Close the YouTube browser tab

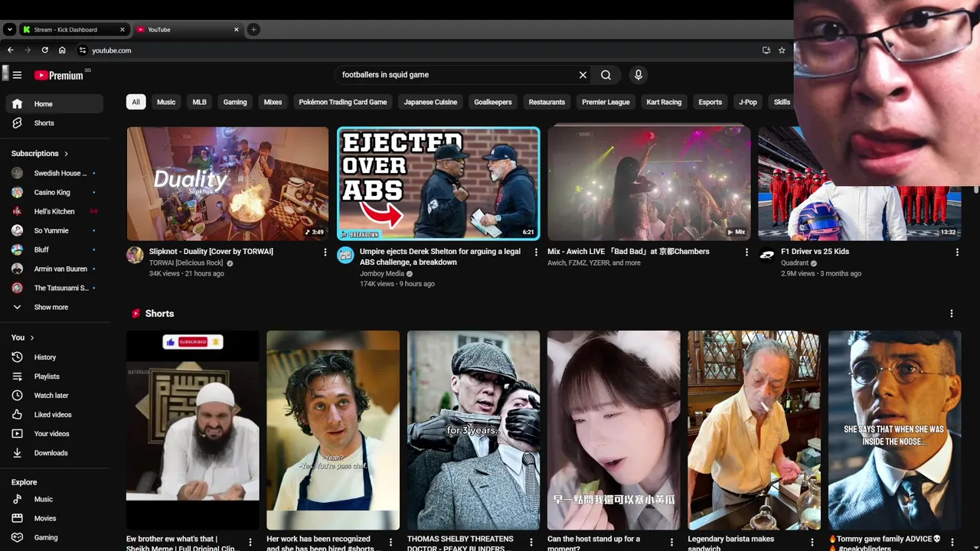(x=236, y=30)
